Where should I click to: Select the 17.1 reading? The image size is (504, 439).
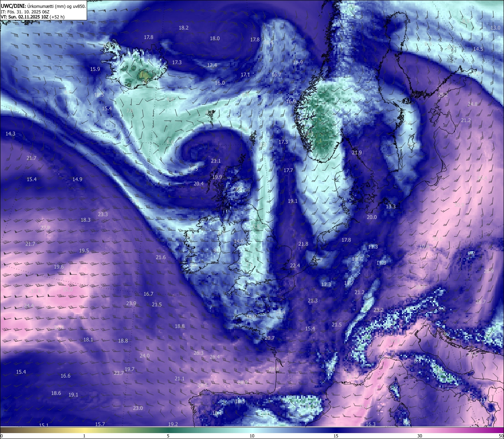click(245, 74)
